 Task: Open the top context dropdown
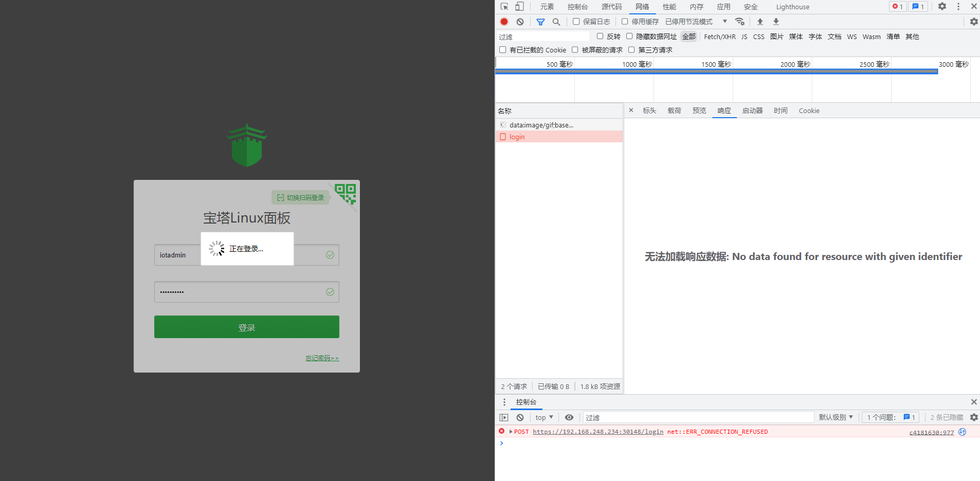coord(544,417)
